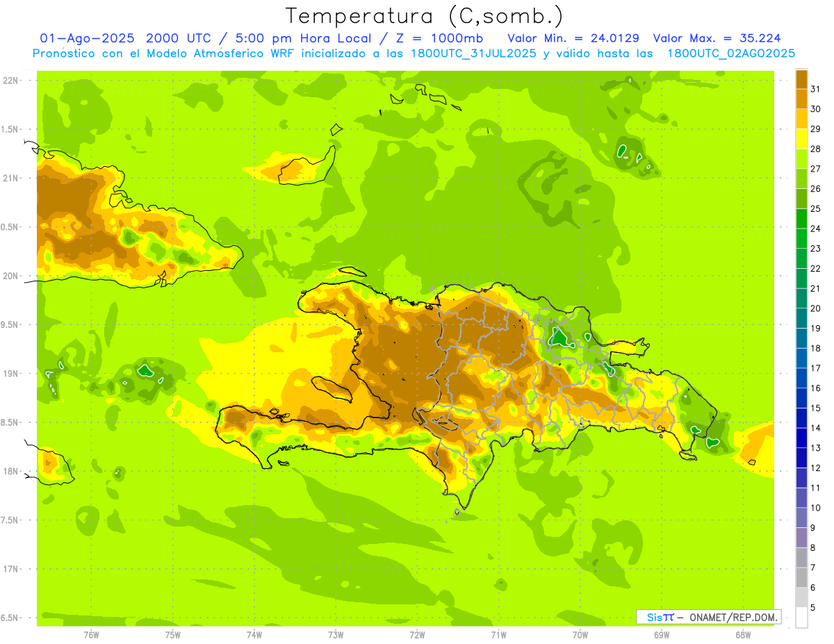Click the colorbar legend value 10
Viewport: 834px width, 644px height.
pyautogui.click(x=816, y=508)
